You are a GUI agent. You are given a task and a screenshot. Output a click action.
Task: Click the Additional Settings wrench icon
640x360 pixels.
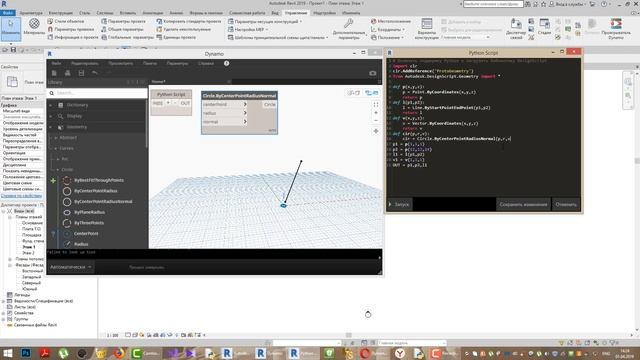tap(348, 24)
